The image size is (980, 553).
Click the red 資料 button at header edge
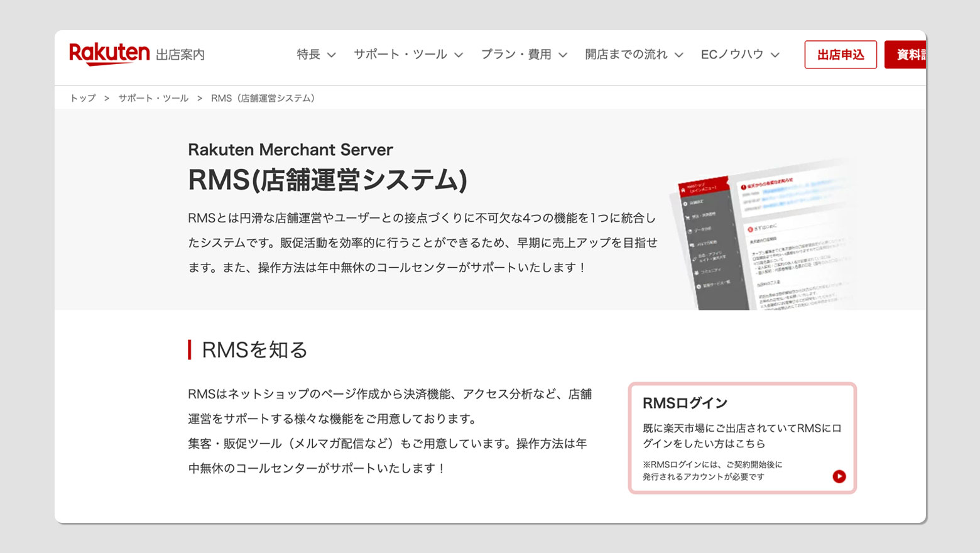point(905,55)
